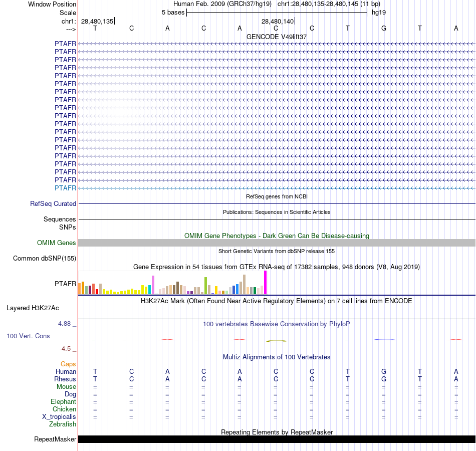Click the Chicken alignment row label
This screenshot has height=451, width=476.
tap(64, 409)
